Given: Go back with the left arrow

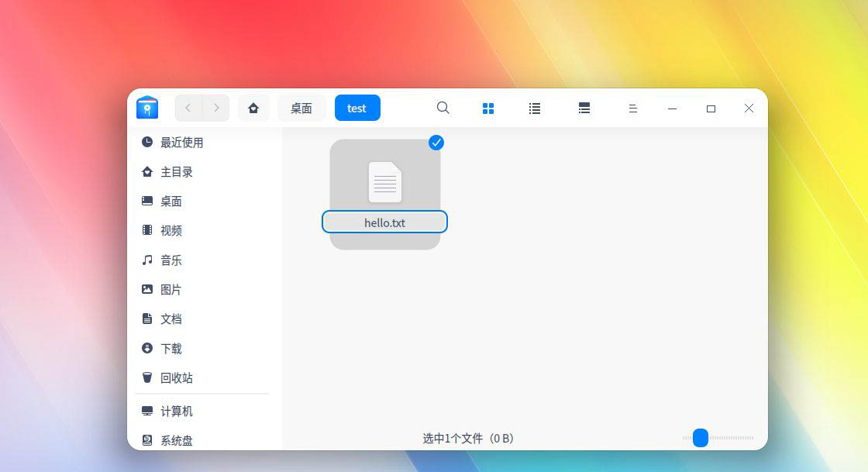Looking at the screenshot, I should tap(188, 108).
